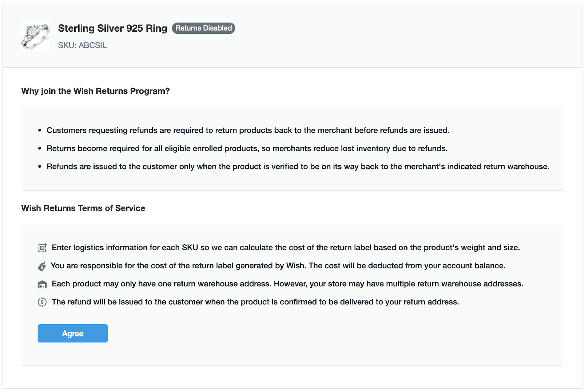Click the Why join the Wish Returns Program heading
Image resolution: width=585 pixels, height=392 pixels.
pyautogui.click(x=95, y=91)
